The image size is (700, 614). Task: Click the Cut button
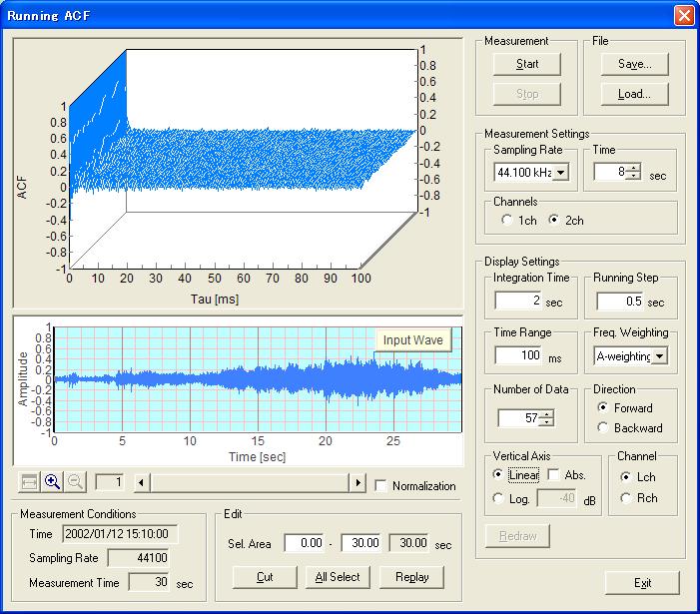pos(265,577)
